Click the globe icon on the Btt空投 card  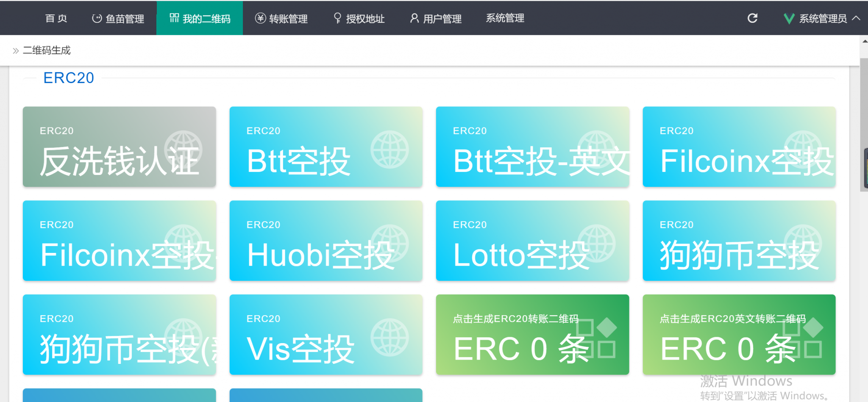390,150
